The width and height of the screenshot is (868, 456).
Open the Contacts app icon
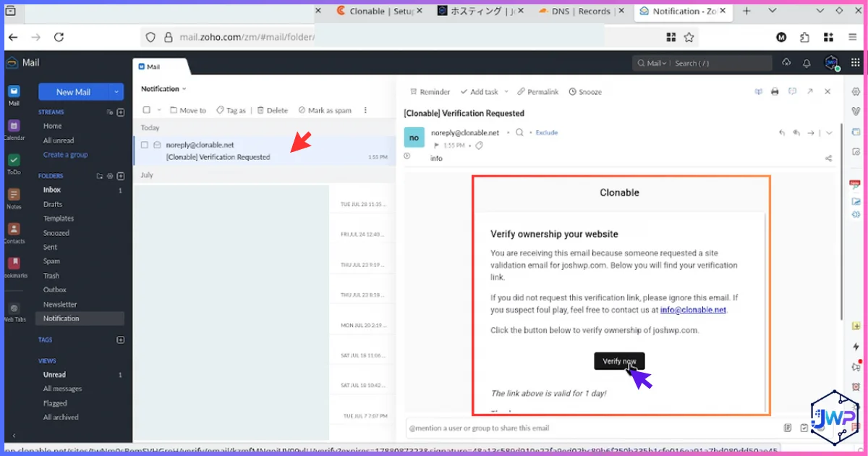pos(14,229)
